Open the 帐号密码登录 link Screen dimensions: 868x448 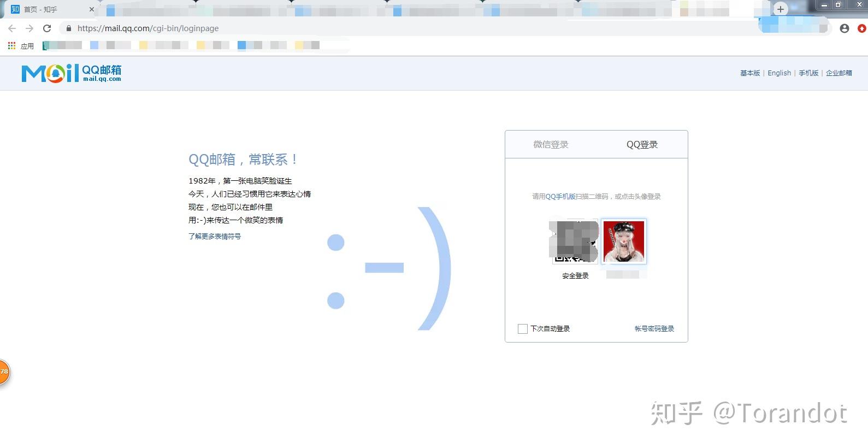click(x=654, y=328)
